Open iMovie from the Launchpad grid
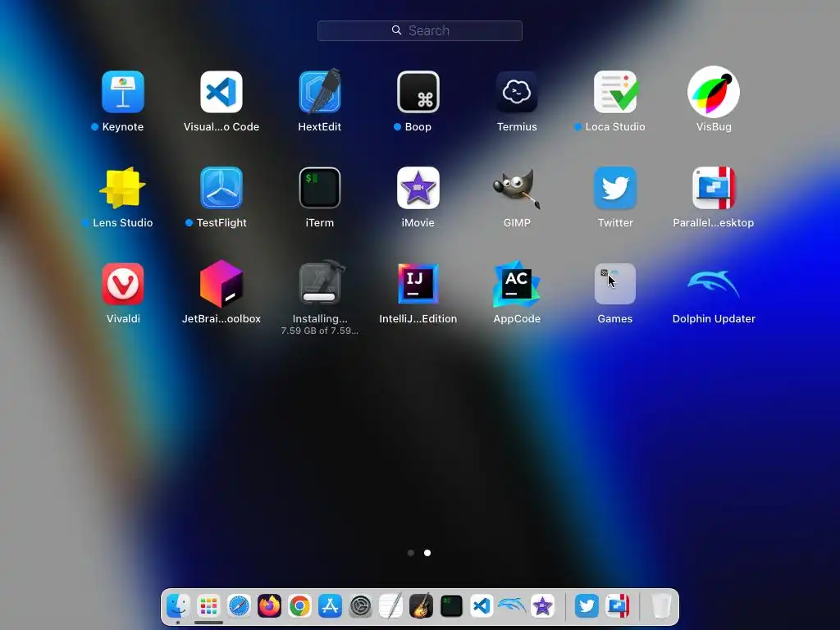This screenshot has width=840, height=630. (418, 188)
